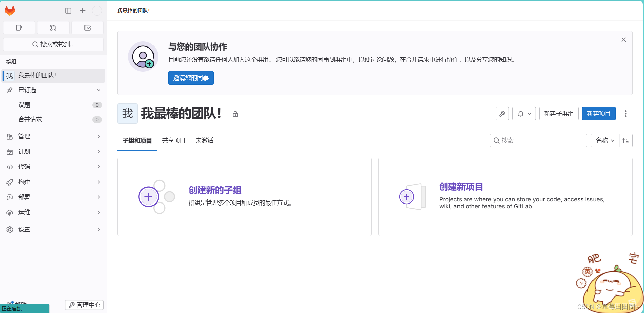Expand the 运维 sidebar menu
Image resolution: width=644 pixels, height=313 pixels.
click(54, 212)
